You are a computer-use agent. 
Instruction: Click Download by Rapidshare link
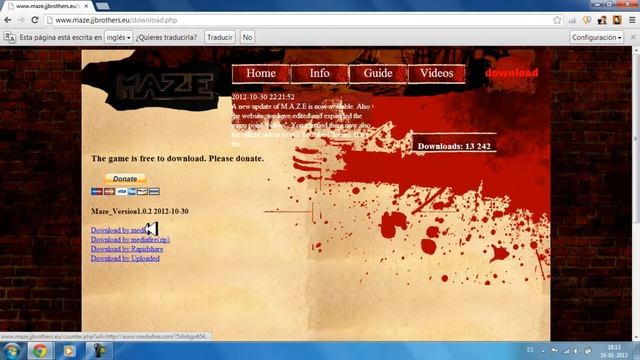pos(127,249)
